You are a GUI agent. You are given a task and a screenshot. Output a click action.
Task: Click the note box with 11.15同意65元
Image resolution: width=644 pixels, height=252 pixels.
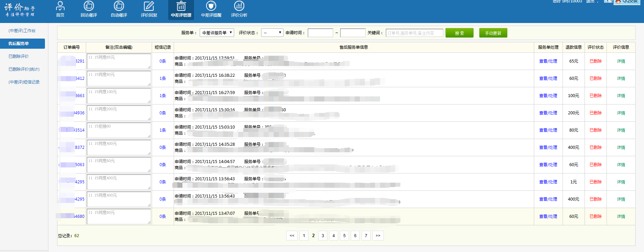[119, 61]
